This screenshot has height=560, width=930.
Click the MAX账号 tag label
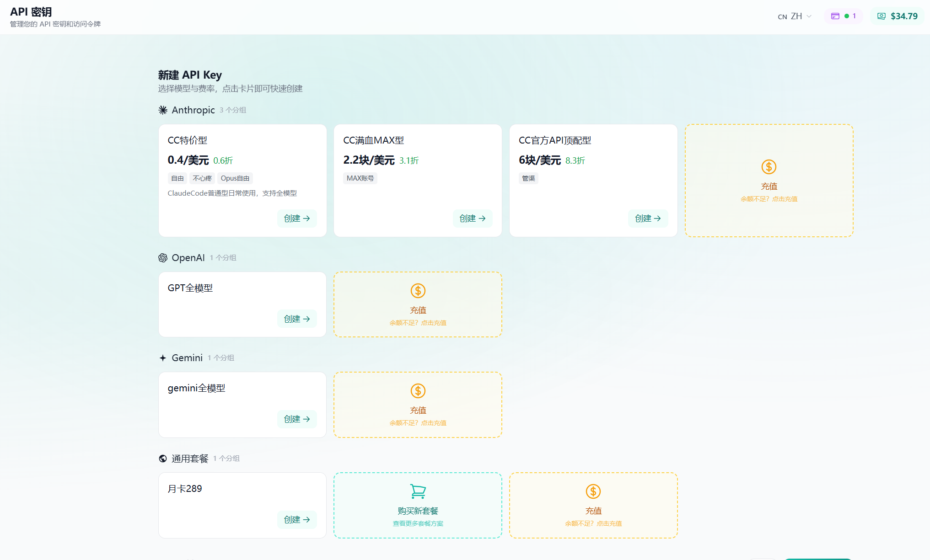tap(360, 178)
